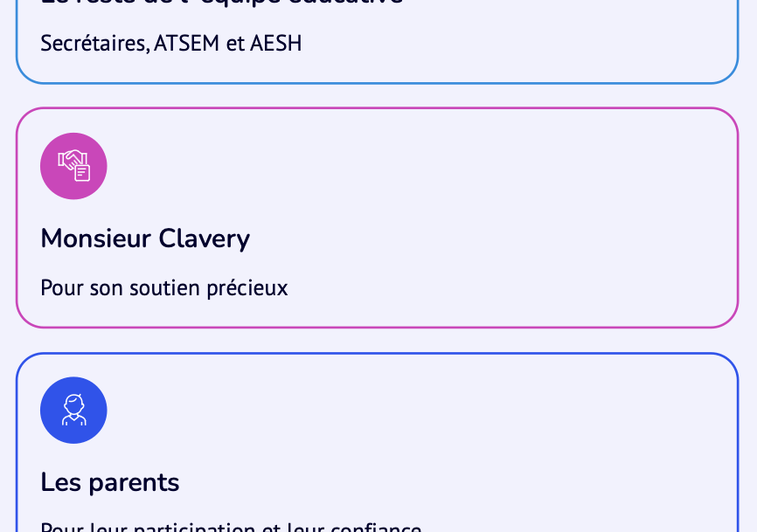Click the word Monsieur in the heading
This screenshot has height=532, width=757.
96,238
